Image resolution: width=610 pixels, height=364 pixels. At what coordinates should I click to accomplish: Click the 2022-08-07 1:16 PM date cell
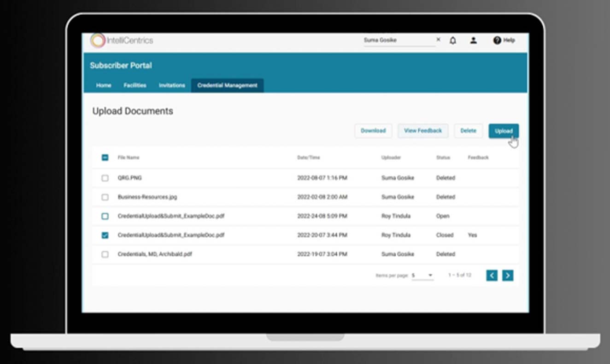point(322,178)
